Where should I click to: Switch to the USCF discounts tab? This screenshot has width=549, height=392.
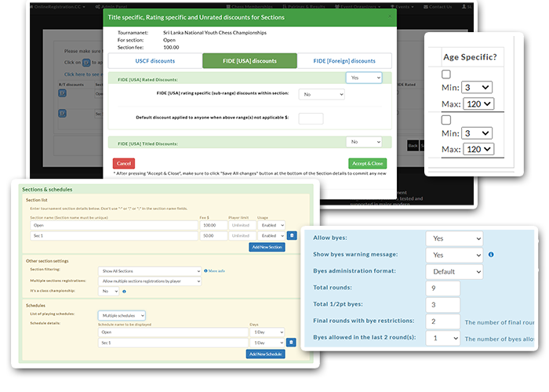(154, 61)
